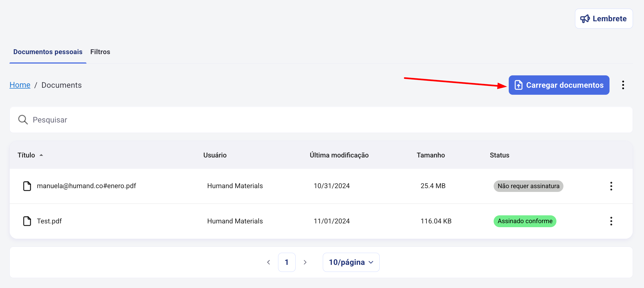Screen dimensions: 644x288
Task: Click file icon of manuela@humand.co#enero.pdf
Action: 27,186
